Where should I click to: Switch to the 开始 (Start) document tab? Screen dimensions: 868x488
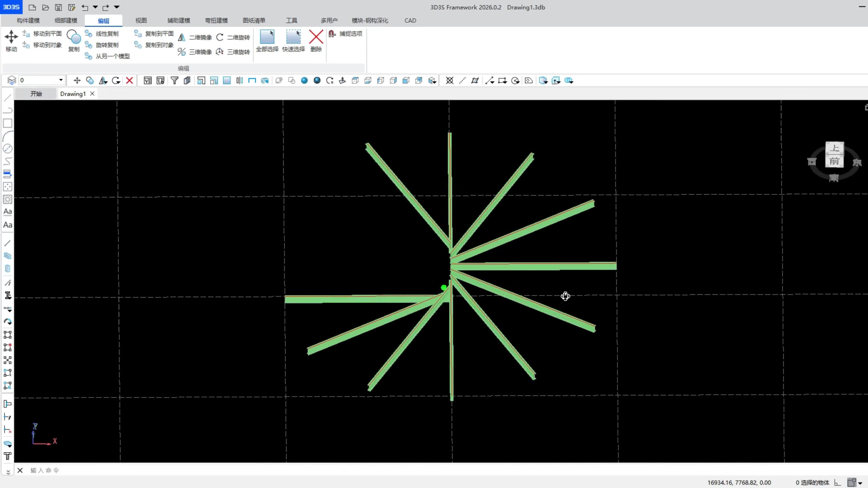click(x=36, y=94)
